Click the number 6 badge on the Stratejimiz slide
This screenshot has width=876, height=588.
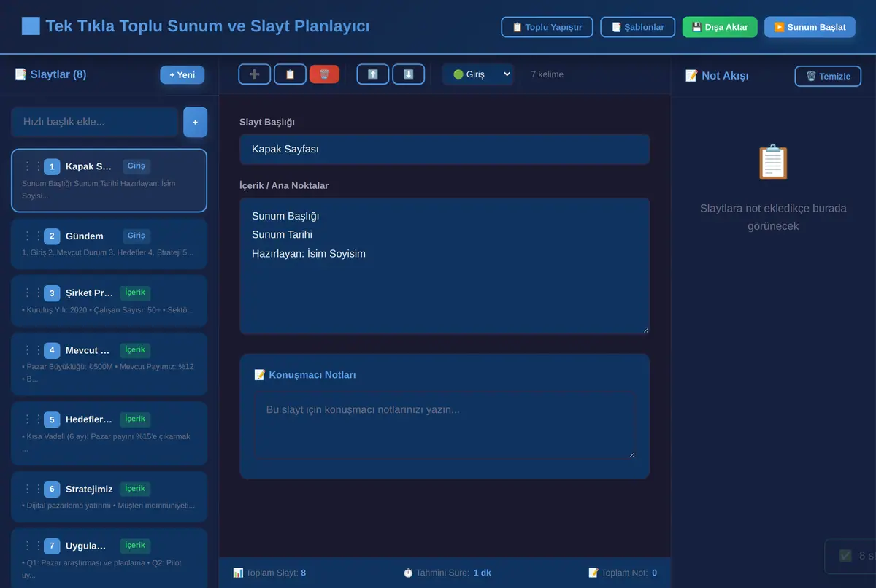coord(52,489)
